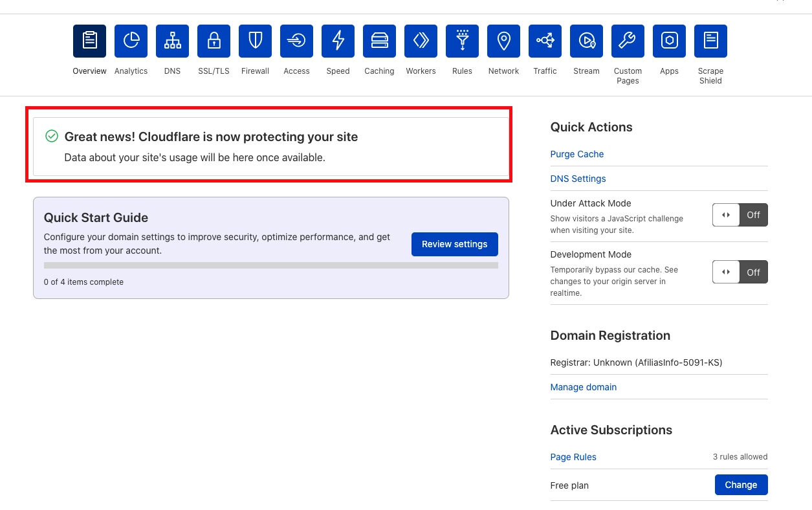Open the Caching drive icon
The image size is (812, 510).
[379, 41]
